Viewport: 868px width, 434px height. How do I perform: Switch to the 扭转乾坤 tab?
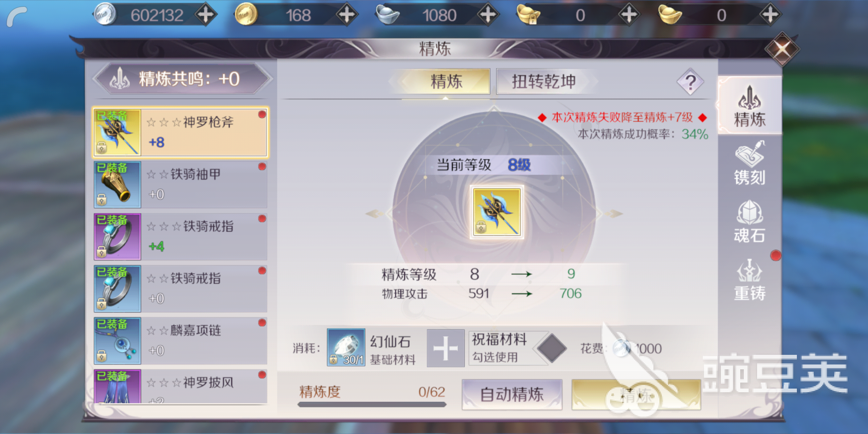tap(544, 82)
